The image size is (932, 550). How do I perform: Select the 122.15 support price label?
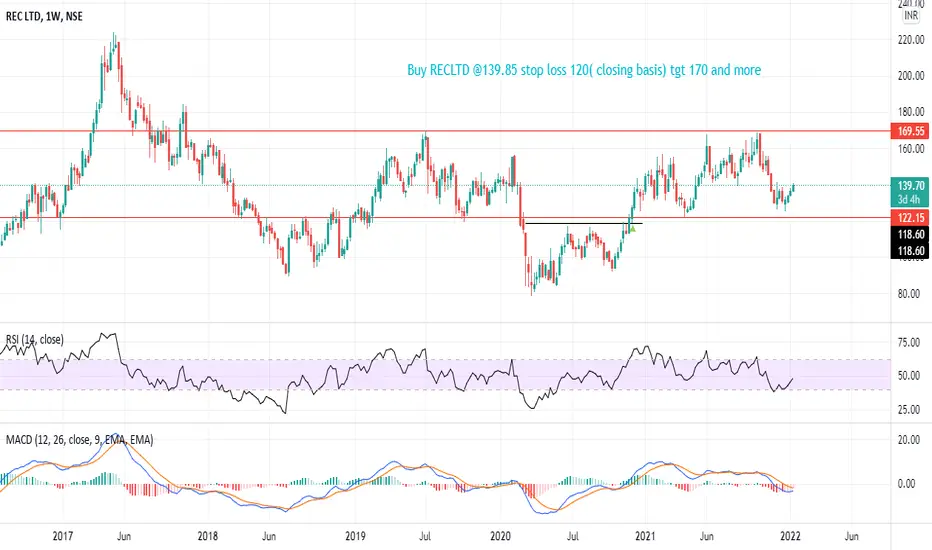pyautogui.click(x=910, y=218)
